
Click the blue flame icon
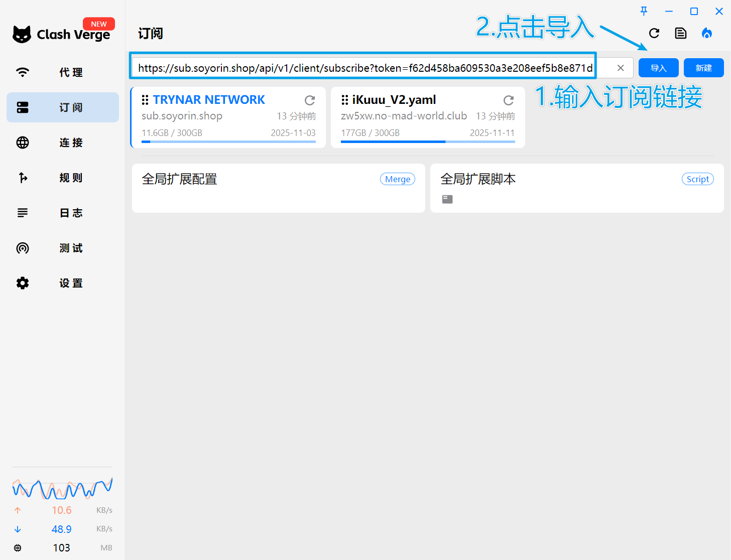click(x=707, y=34)
